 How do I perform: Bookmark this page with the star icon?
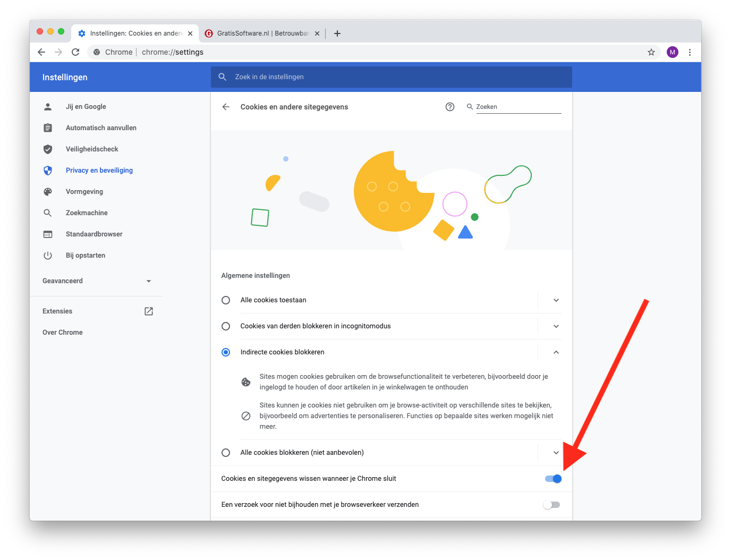(x=651, y=52)
